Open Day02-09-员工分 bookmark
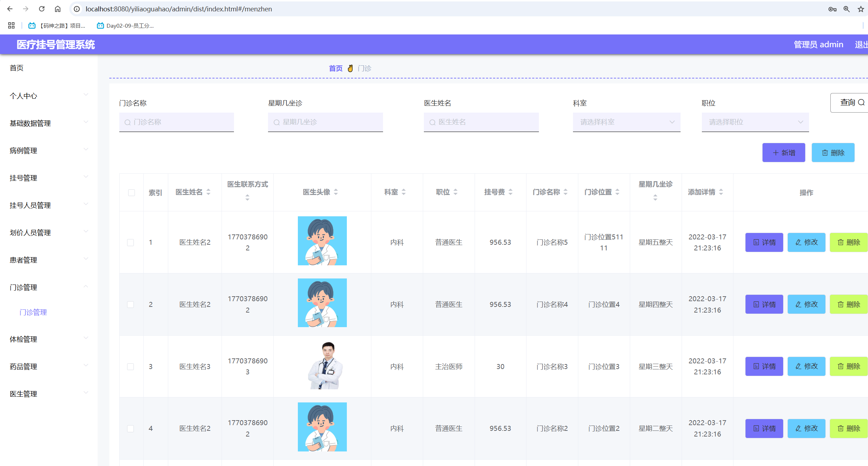The width and height of the screenshot is (868, 466). [x=125, y=26]
